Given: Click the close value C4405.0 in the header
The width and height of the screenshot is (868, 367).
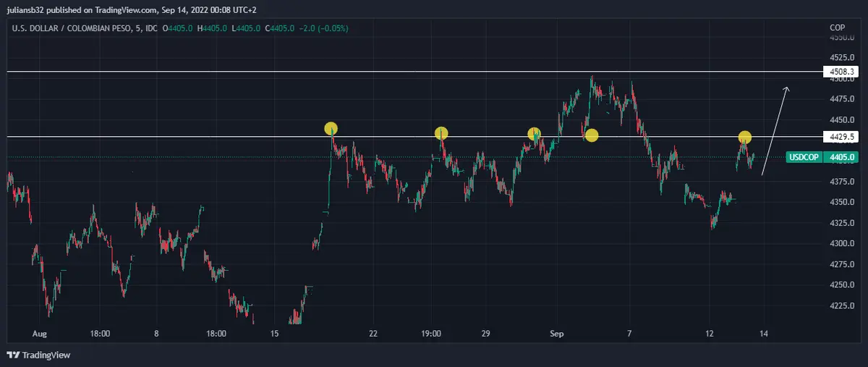Looking at the screenshot, I should pyautogui.click(x=281, y=28).
